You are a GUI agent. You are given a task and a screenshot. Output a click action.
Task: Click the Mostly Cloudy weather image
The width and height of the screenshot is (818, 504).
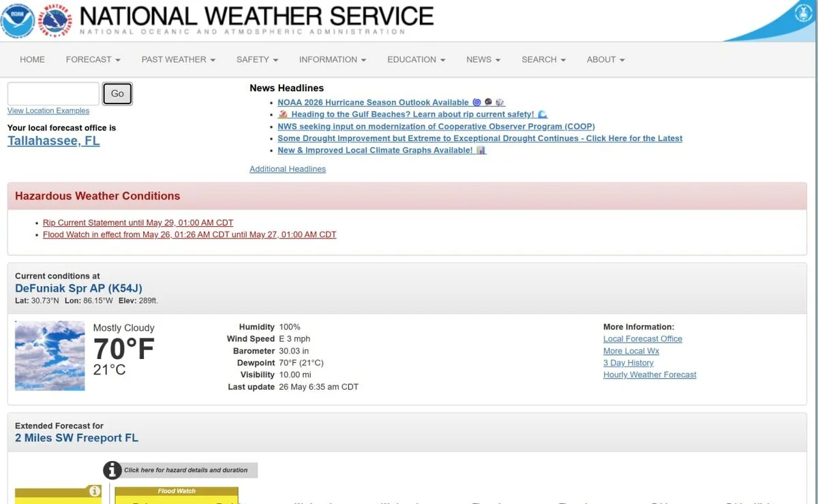[x=50, y=356]
